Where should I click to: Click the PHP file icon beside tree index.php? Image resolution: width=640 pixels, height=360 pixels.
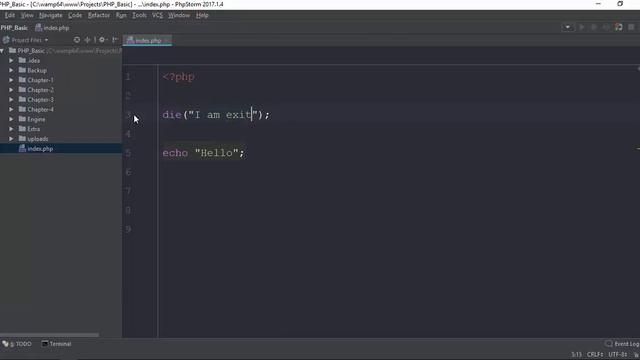pos(22,149)
